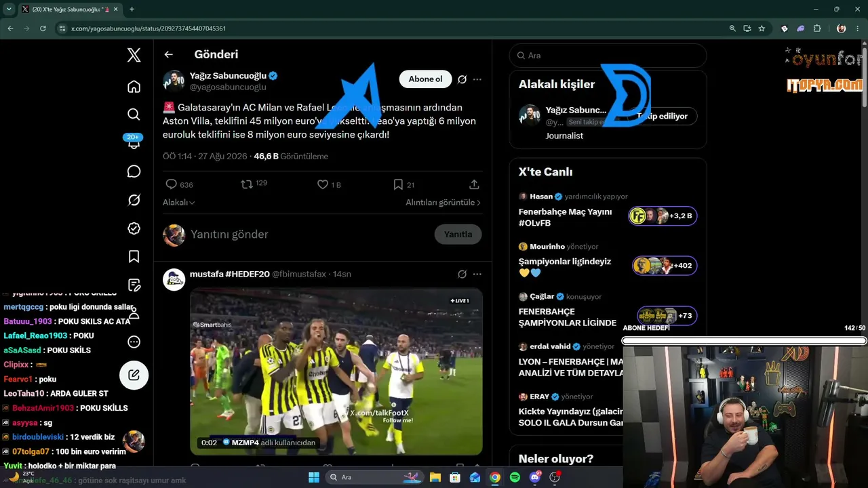Join the Fenerbahçe Maç Yayını #OLvFB live

coord(566,217)
